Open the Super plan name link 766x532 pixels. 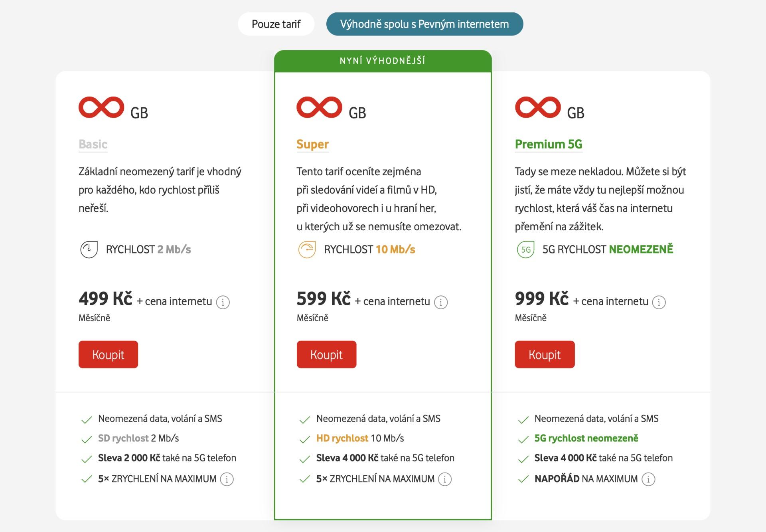312,144
